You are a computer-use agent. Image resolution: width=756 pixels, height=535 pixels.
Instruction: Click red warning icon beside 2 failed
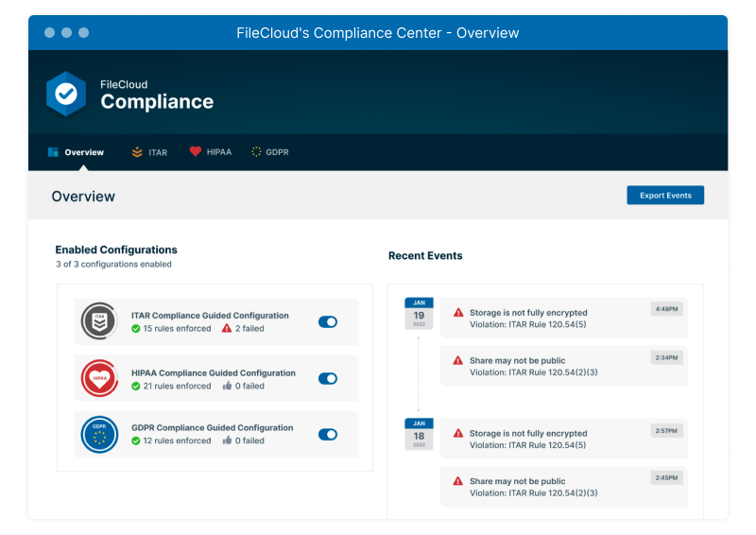point(227,328)
